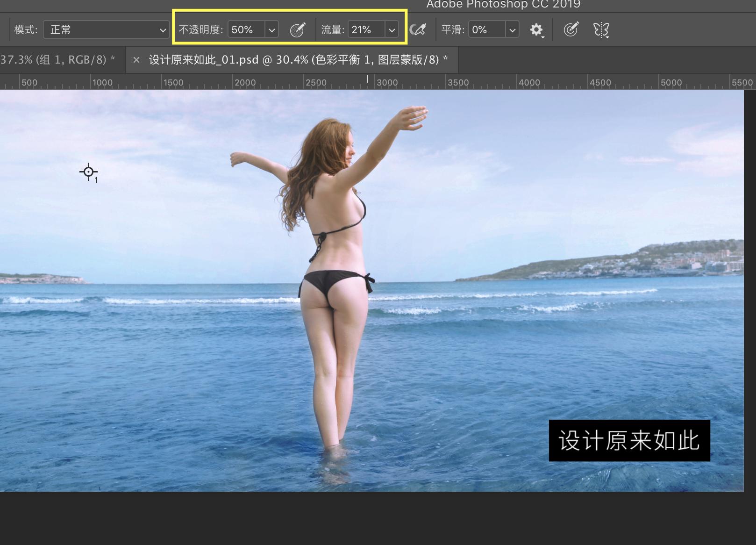Viewport: 756px width, 545px height.
Task: Open the 流量 flow dropdown arrow
Action: [392, 29]
